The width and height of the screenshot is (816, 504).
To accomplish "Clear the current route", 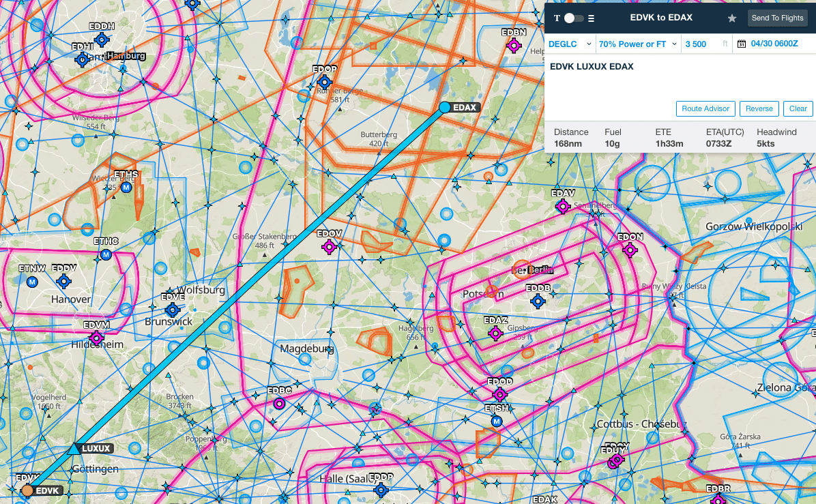I will coord(798,108).
